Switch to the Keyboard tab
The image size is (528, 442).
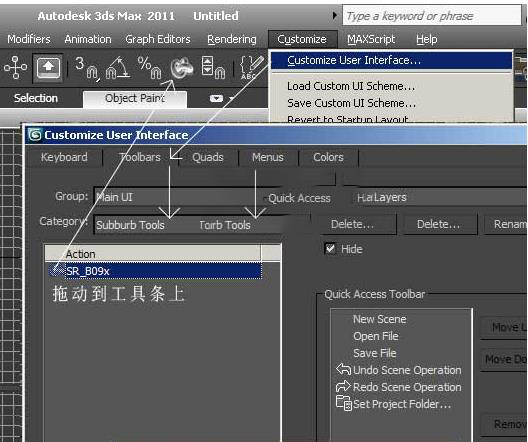coord(64,157)
